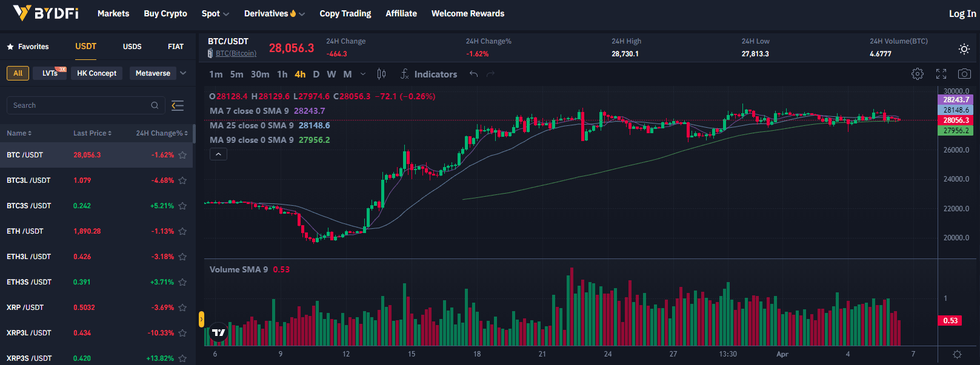Open chart settings gear icon
Viewport: 980px width, 365px height.
click(918, 74)
